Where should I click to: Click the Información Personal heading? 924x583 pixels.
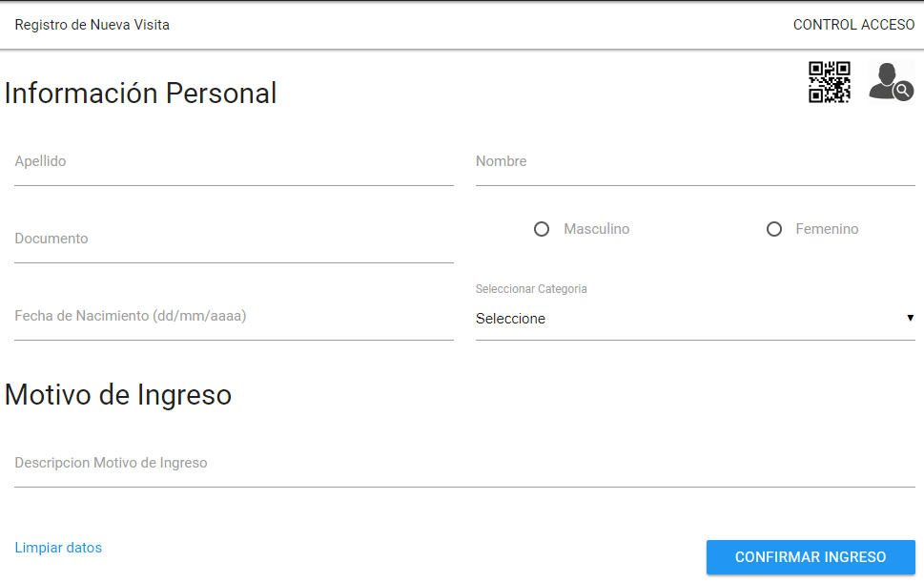tap(141, 94)
